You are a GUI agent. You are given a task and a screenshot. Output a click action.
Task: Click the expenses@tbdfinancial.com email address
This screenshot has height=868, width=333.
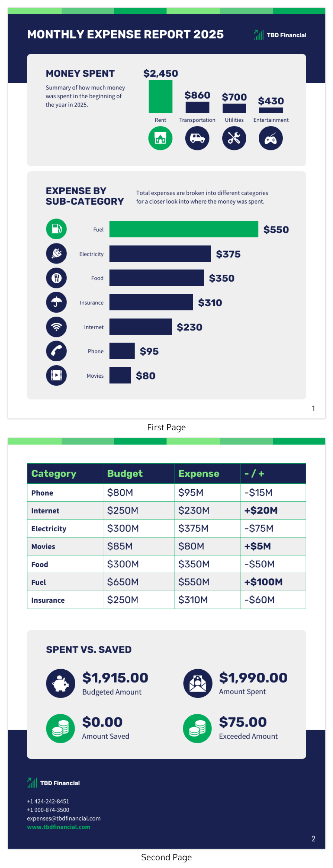click(64, 818)
